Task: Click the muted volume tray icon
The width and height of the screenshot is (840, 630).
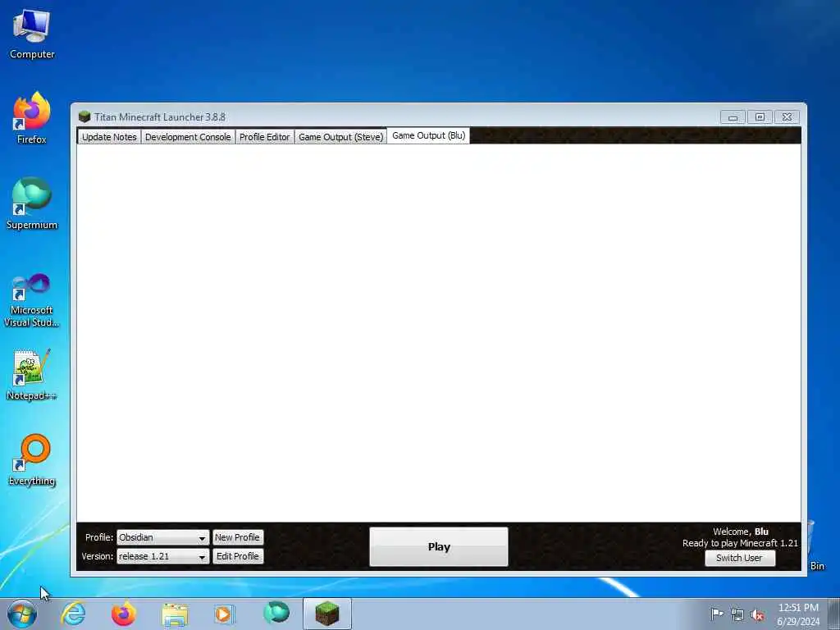Action: pos(757,615)
